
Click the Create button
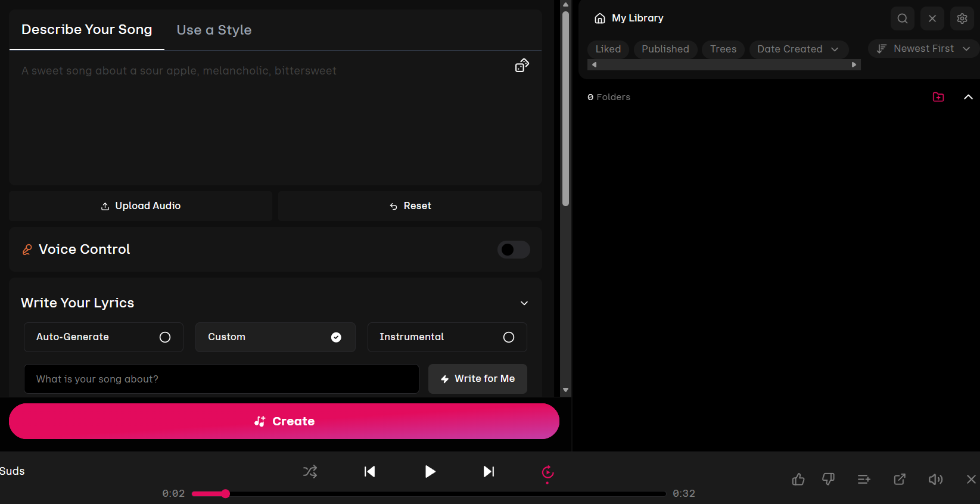click(284, 421)
